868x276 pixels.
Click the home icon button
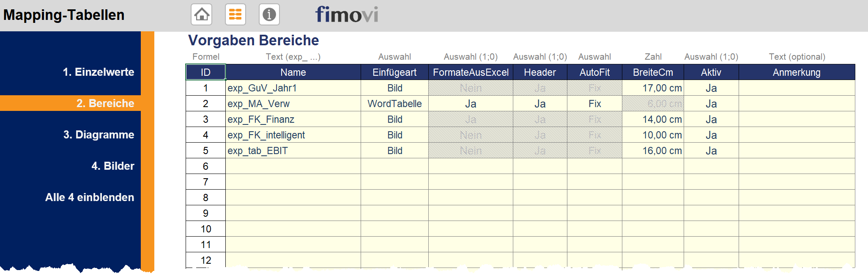202,14
